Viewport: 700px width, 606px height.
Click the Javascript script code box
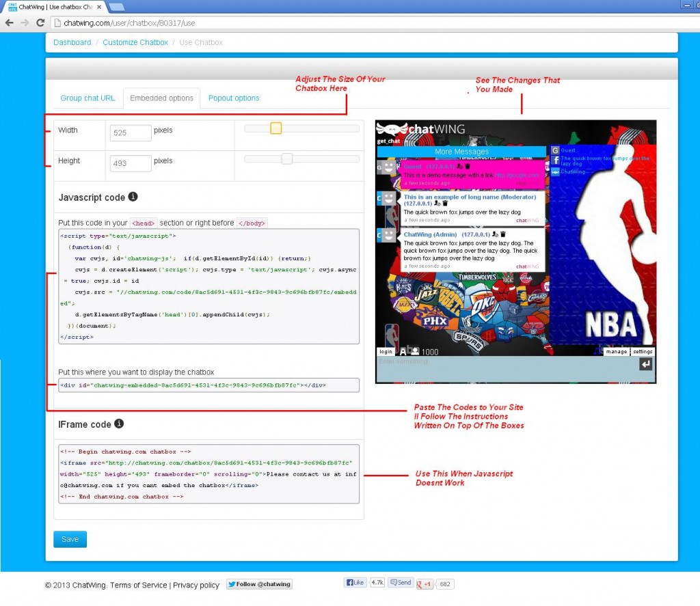(208, 286)
